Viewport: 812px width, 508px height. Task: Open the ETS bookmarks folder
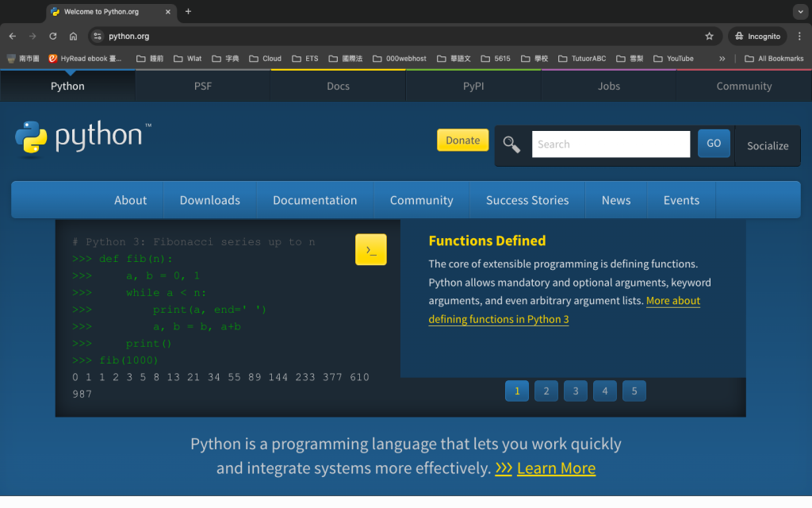[x=305, y=59]
